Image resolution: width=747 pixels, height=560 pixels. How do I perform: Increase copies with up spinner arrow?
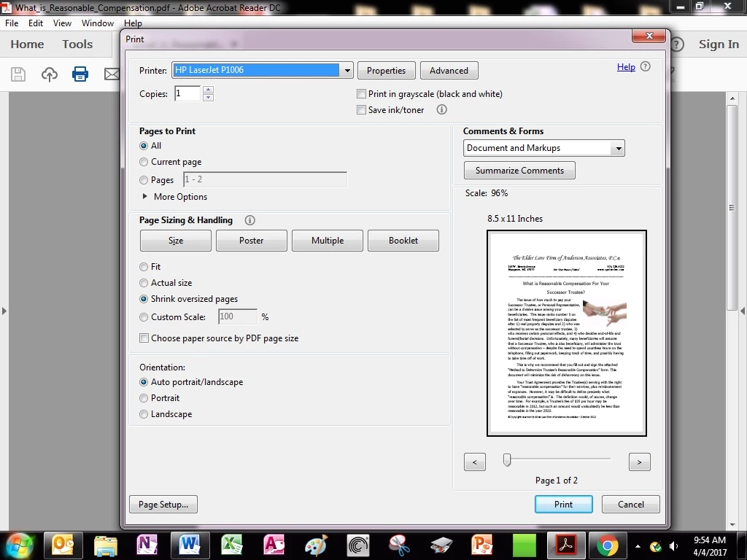click(208, 90)
